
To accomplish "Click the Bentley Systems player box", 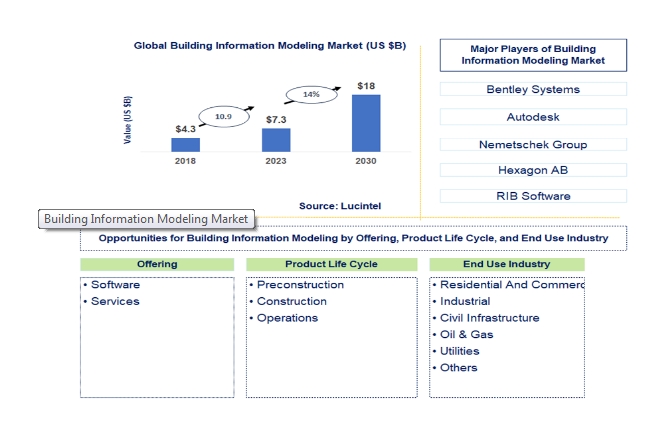I will (533, 89).
